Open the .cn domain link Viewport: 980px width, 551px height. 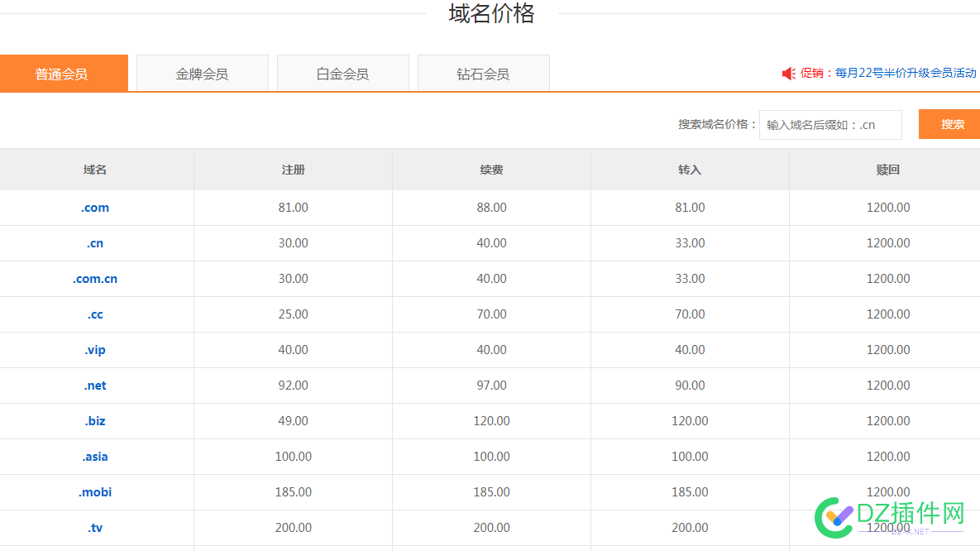click(x=95, y=243)
